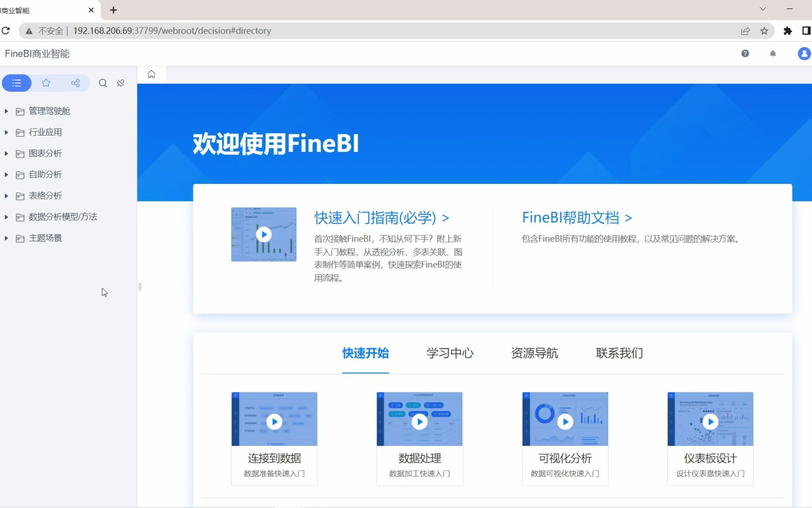This screenshot has width=812, height=508.
Task: Select the 管理驾驶舱 folder label
Action: pyautogui.click(x=49, y=111)
